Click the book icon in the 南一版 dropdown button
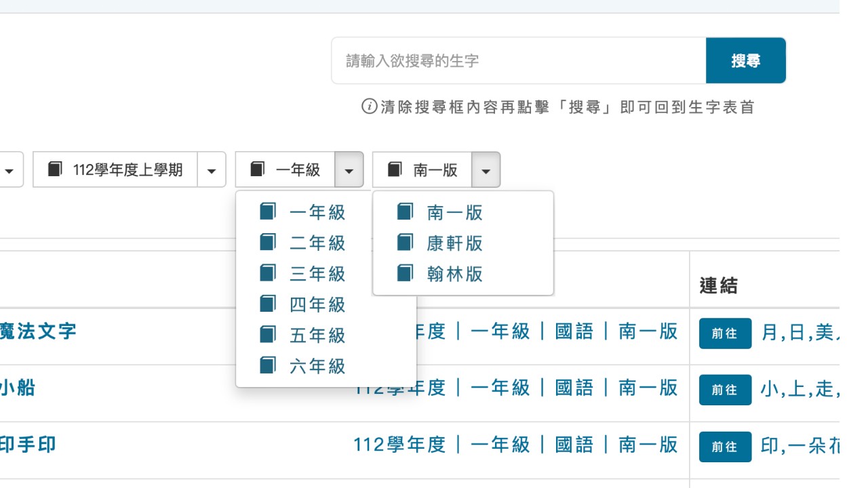This screenshot has width=868, height=488. tap(395, 169)
